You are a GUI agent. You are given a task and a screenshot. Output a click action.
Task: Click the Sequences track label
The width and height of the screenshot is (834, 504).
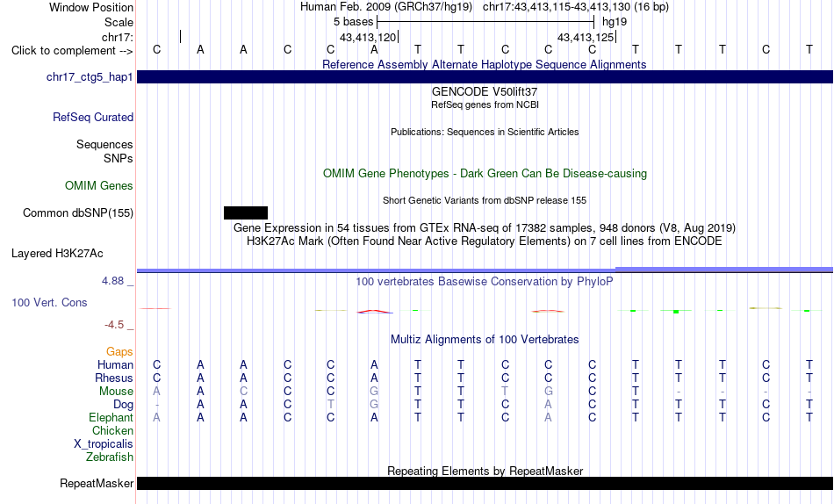tap(104, 145)
